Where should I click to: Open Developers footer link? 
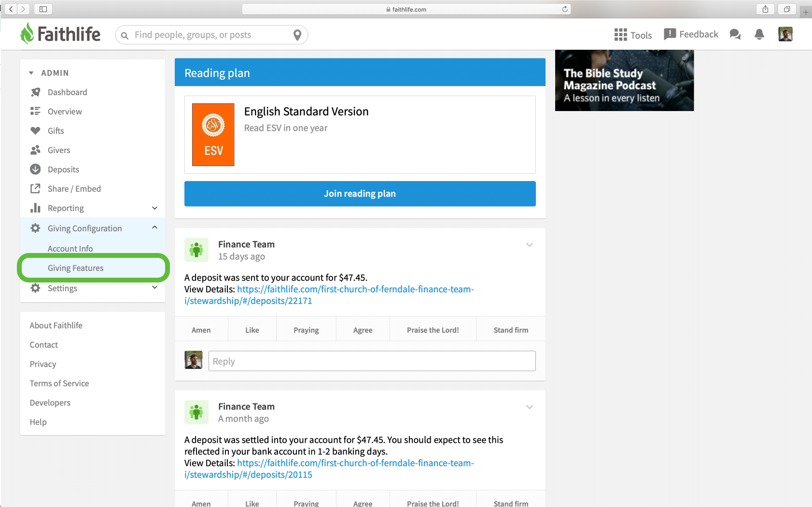coord(50,403)
